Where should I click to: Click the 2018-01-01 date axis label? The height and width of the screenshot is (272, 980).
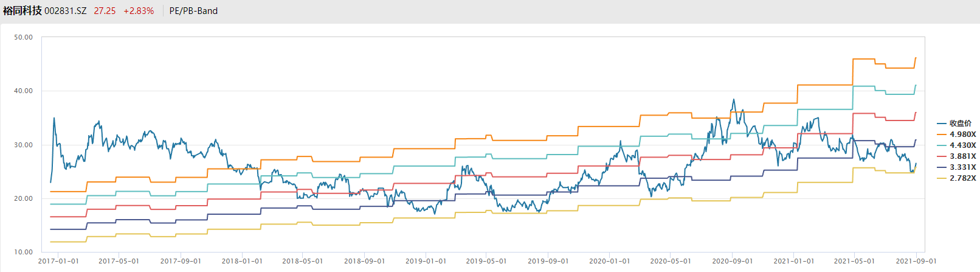242,261
